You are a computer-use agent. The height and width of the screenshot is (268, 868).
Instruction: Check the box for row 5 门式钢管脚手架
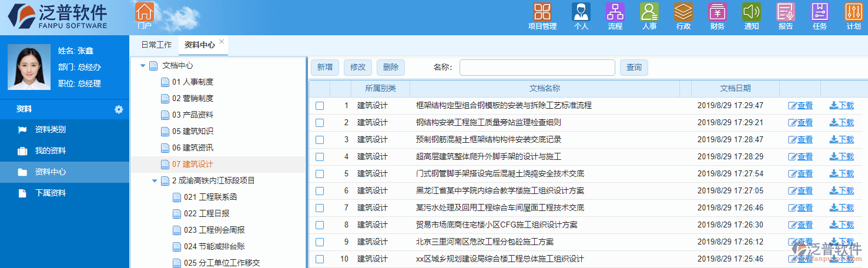(320, 174)
